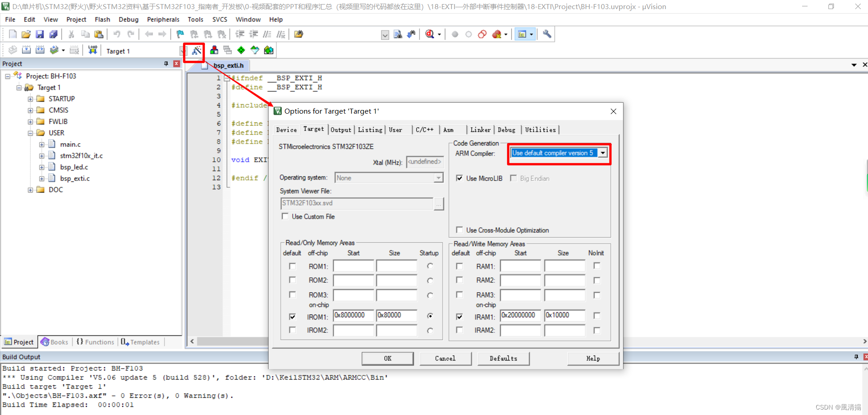Screen dimensions: 868x415
Task: Browse System Viewer File with ... button
Action: pyautogui.click(x=439, y=204)
